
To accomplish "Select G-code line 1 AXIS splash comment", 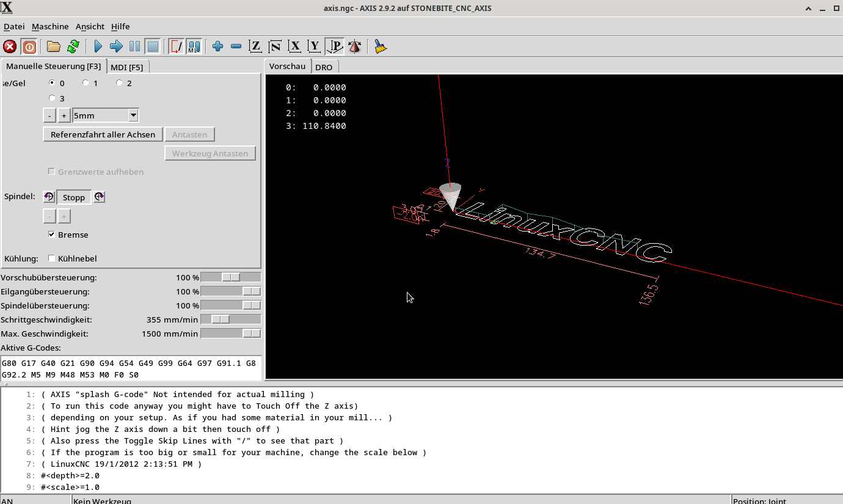I will point(178,395).
